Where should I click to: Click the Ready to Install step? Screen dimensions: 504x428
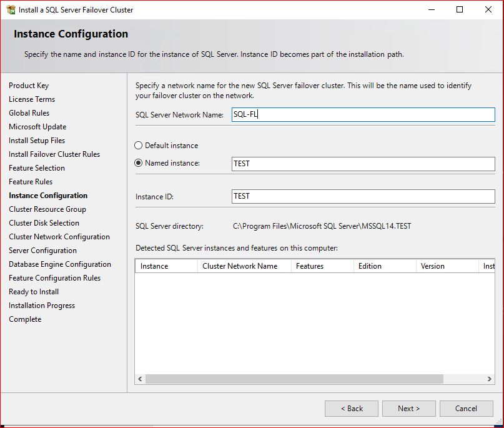(34, 292)
